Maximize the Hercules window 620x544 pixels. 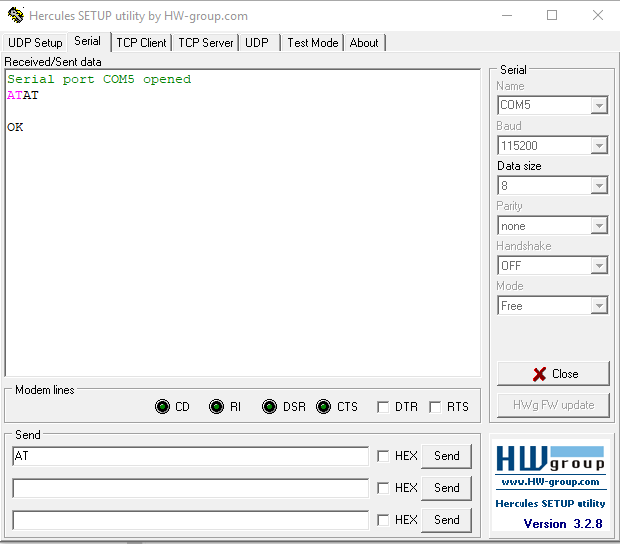[x=552, y=15]
